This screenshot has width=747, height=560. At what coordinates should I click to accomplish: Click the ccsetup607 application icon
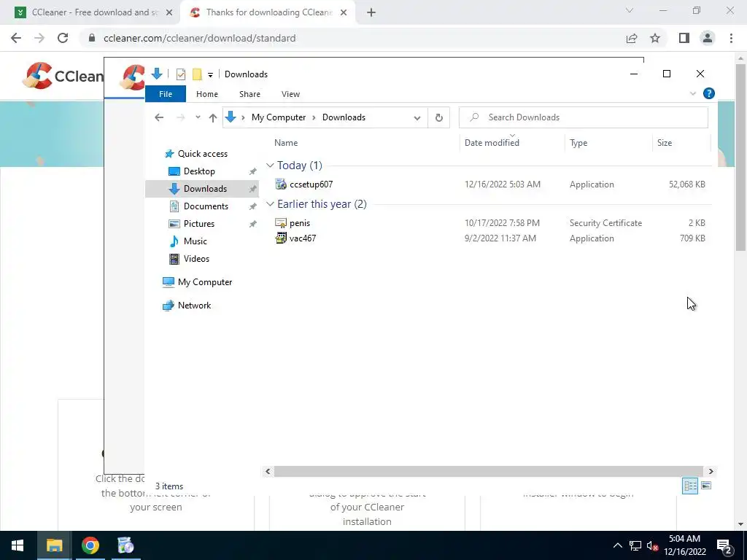281,184
